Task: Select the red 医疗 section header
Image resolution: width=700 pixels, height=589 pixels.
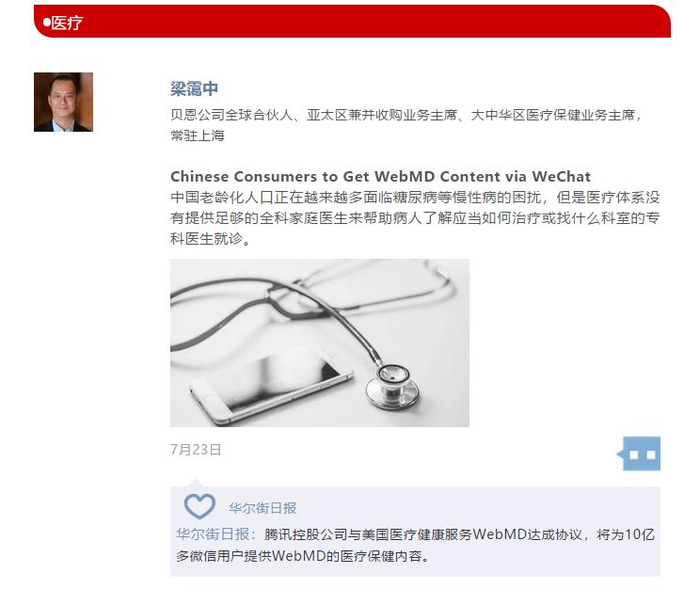Action: pyautogui.click(x=352, y=22)
